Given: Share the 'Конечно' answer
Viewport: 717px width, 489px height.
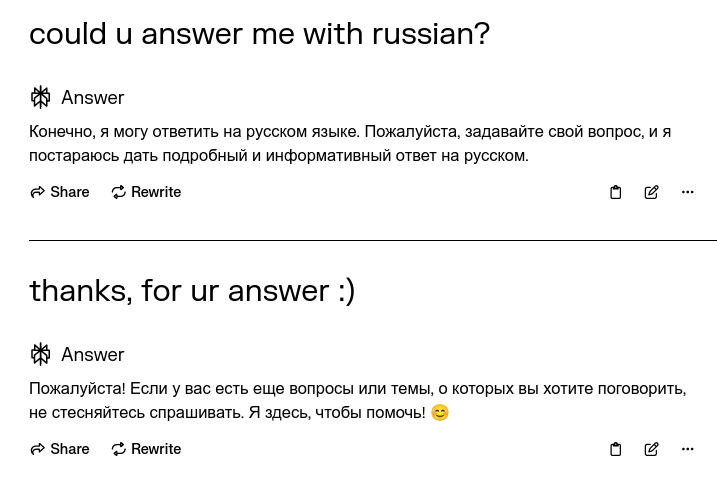Looking at the screenshot, I should click(x=60, y=192).
